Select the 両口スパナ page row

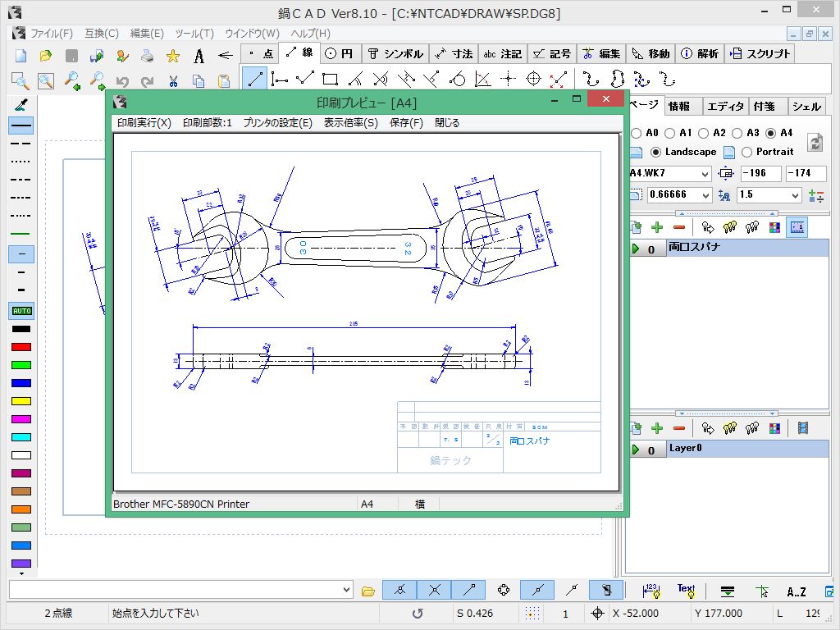pos(729,248)
